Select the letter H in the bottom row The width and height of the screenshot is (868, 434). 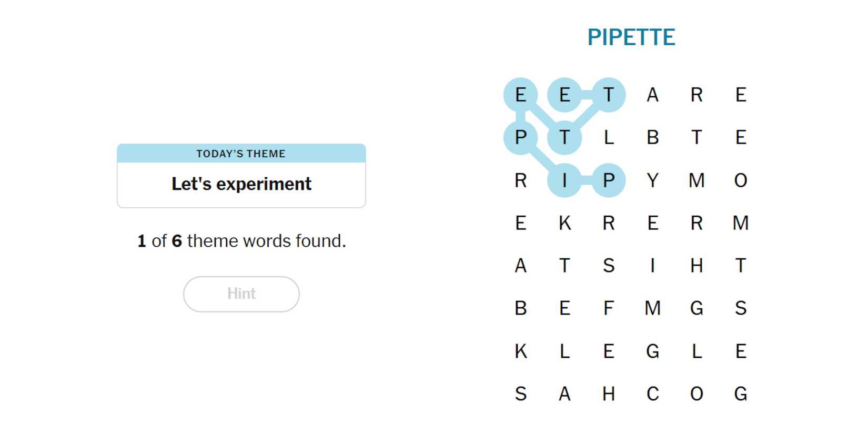[609, 393]
